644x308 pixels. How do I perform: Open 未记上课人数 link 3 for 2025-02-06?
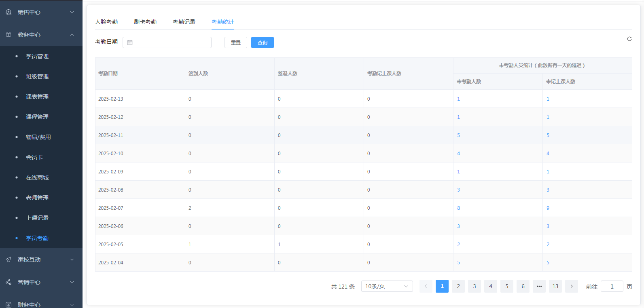[x=548, y=226]
